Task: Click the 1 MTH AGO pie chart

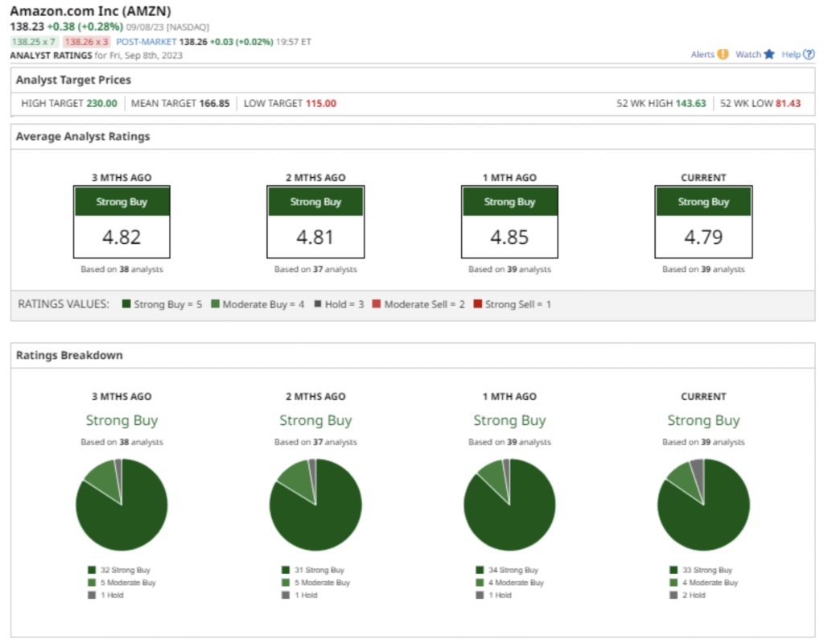Action: [x=509, y=505]
